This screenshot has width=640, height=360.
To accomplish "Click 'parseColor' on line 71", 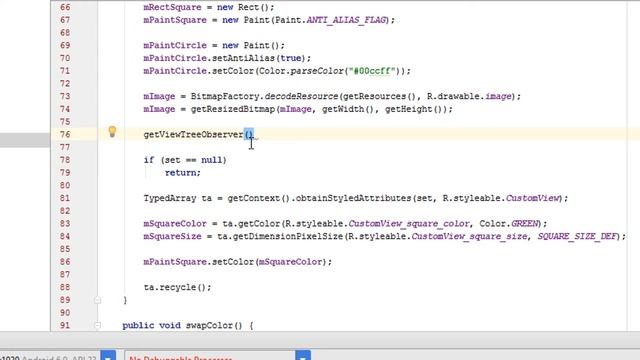I will pos(317,71).
